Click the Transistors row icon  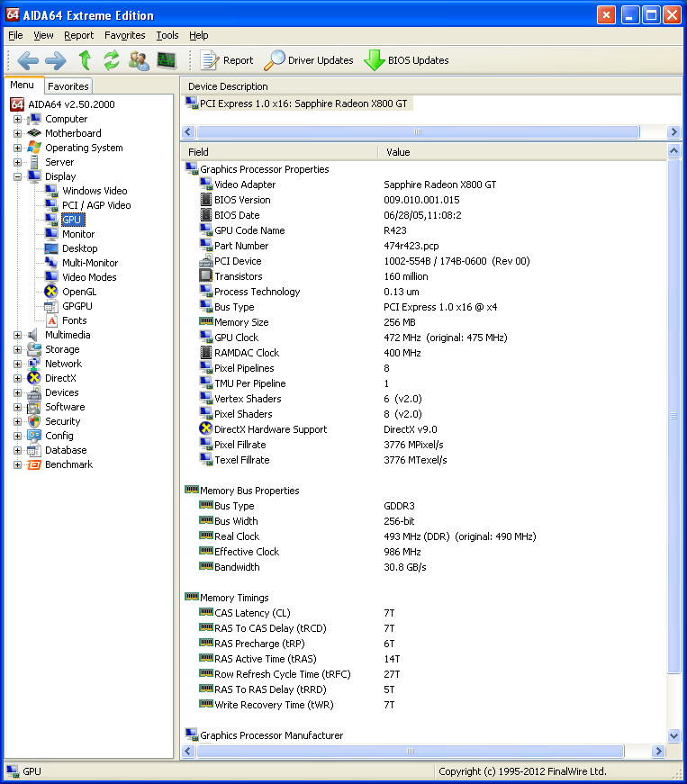[205, 275]
